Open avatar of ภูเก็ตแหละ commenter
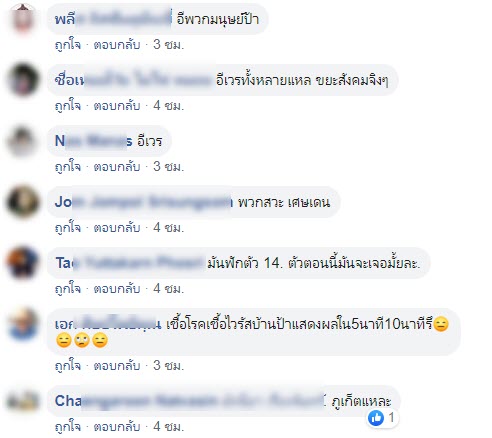 (23, 401)
